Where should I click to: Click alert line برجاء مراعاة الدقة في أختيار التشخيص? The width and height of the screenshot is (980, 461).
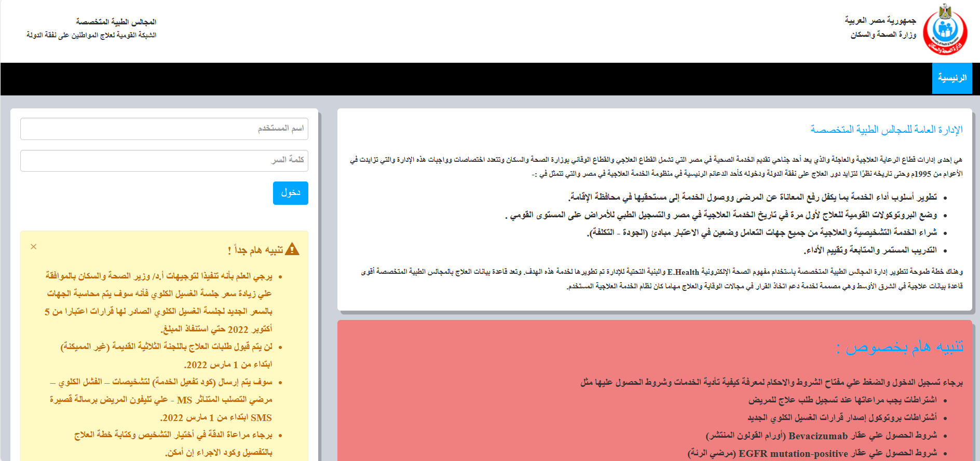tap(173, 444)
